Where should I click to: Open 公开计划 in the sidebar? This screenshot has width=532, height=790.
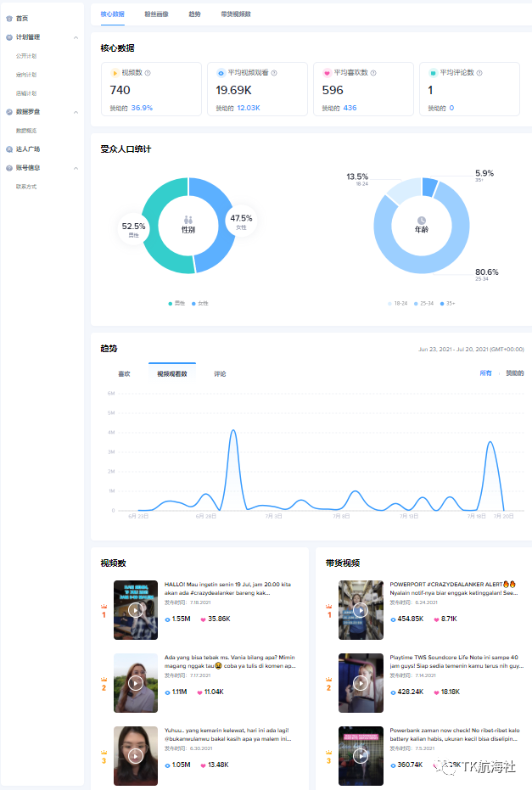coord(26,56)
